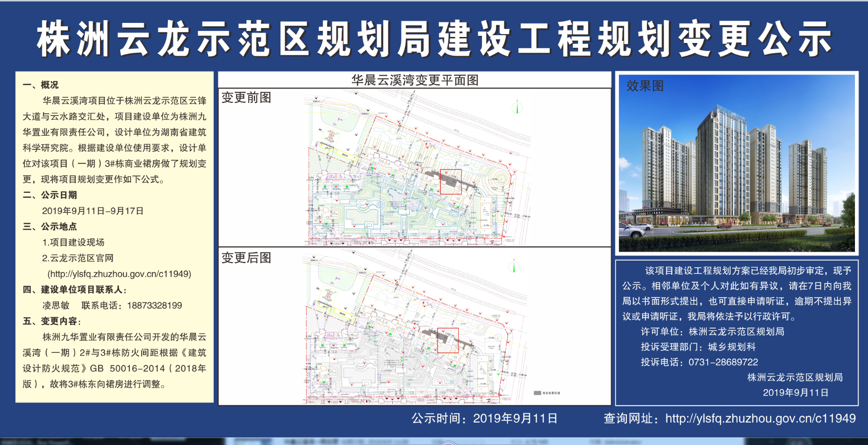Select the red highlight box in 变更后图

[x=447, y=340]
